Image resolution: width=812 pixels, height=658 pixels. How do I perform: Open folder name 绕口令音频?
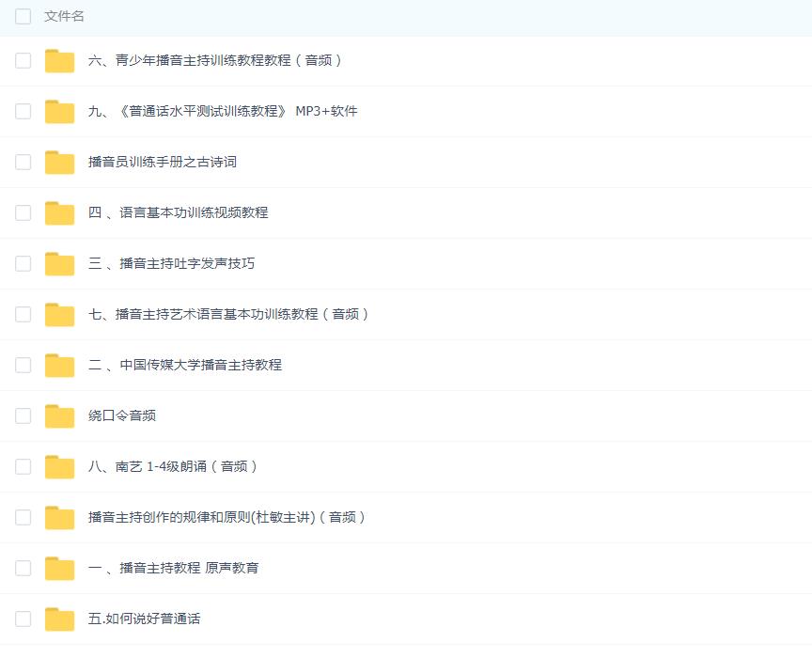point(122,416)
